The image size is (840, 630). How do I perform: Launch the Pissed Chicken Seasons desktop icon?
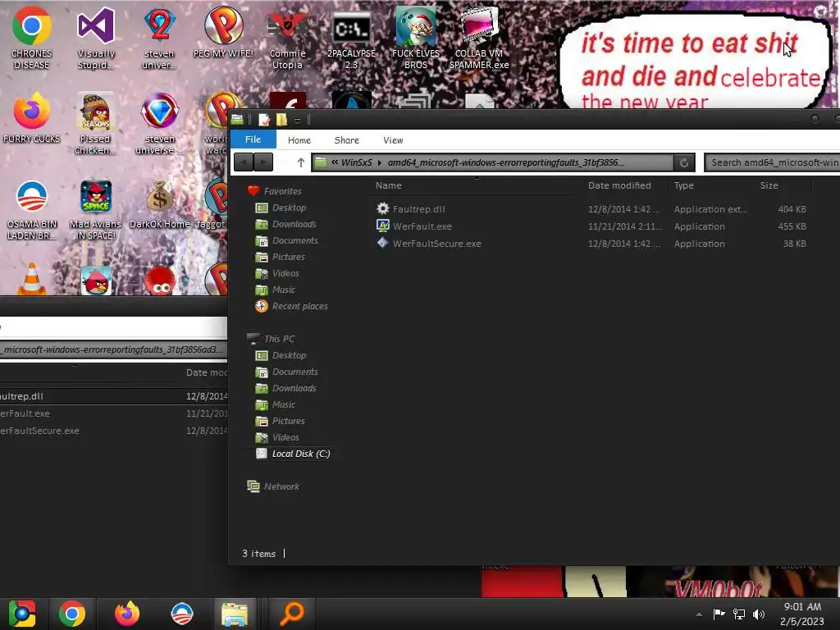[x=95, y=123]
